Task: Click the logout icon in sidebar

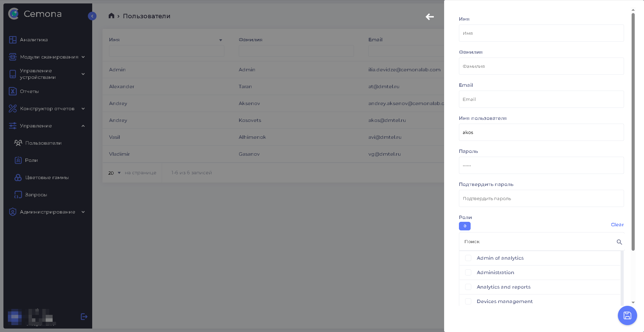Action: click(84, 317)
